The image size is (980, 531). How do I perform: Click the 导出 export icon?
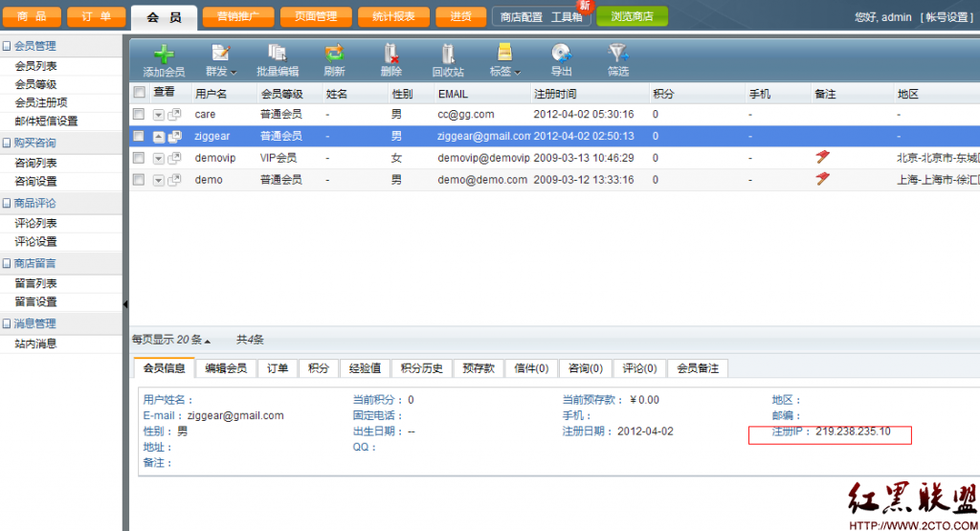coord(561,54)
